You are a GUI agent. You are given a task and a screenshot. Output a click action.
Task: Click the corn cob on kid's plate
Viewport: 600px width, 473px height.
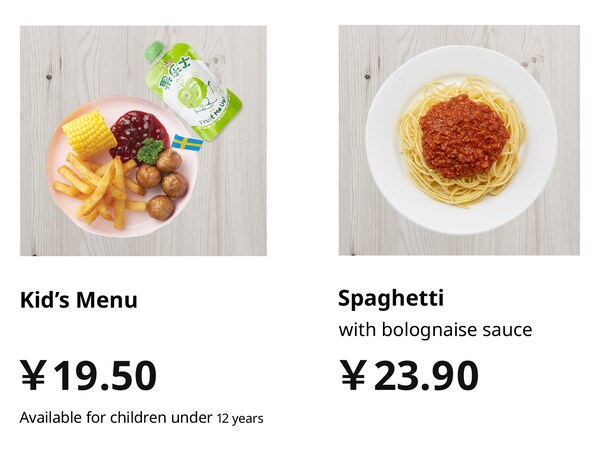(89, 134)
